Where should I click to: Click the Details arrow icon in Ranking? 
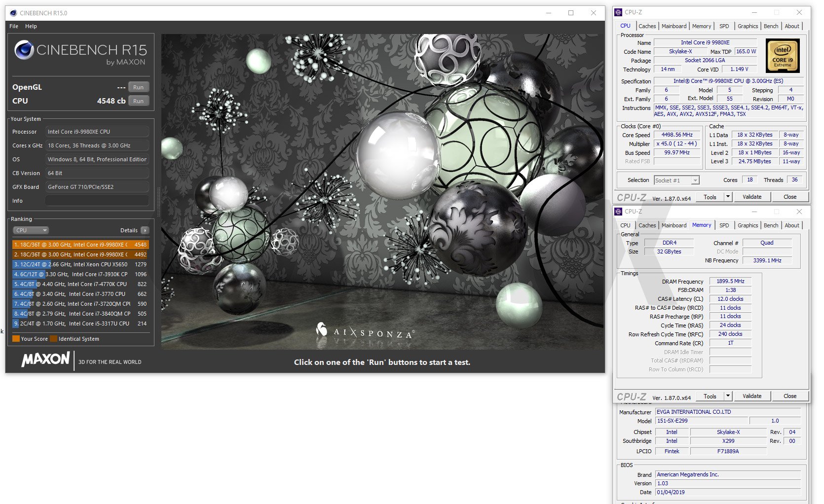pos(145,230)
